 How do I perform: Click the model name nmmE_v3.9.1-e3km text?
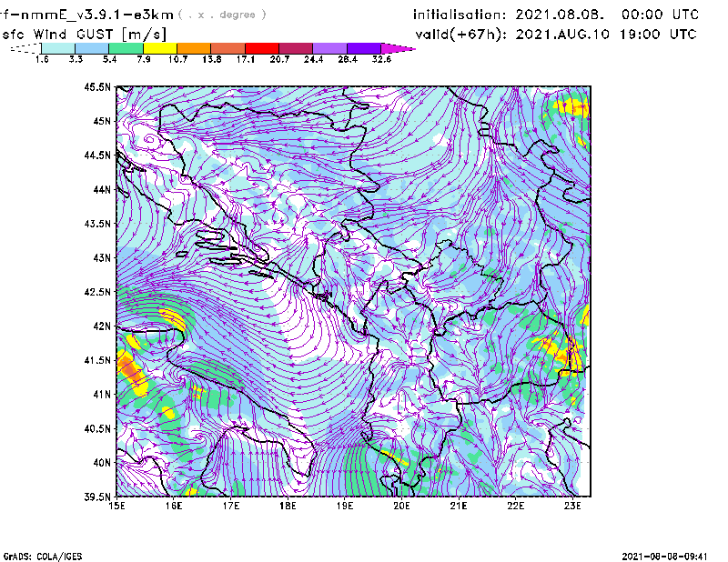tap(97, 15)
